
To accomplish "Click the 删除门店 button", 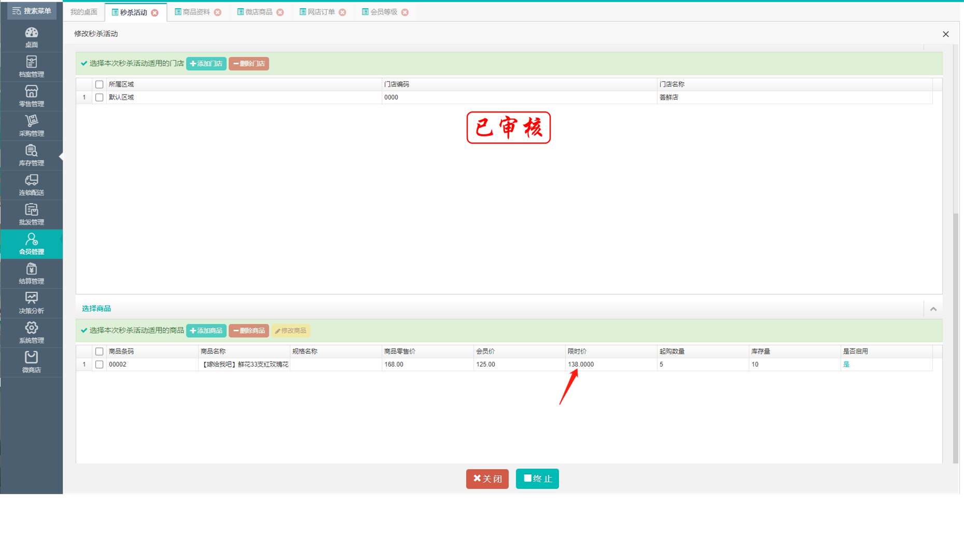I will [x=249, y=64].
